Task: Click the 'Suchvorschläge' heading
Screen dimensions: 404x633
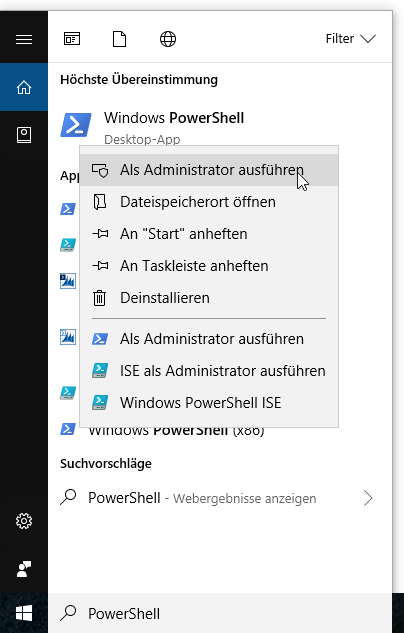Action: point(106,463)
